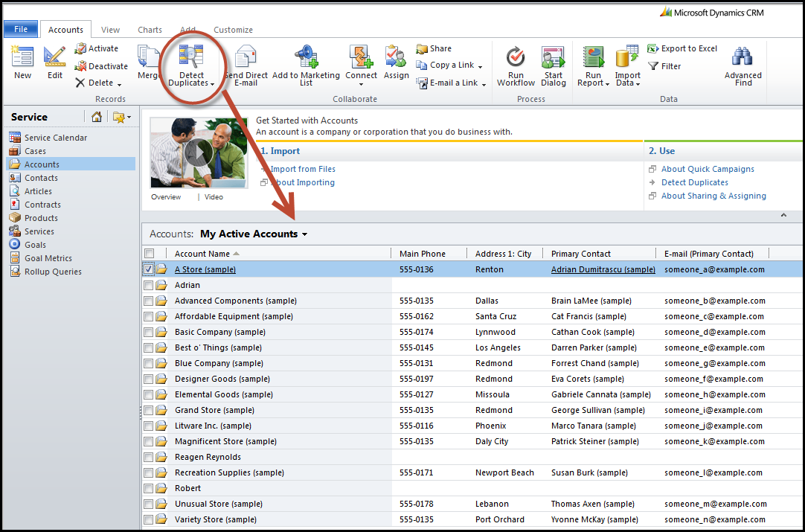Open Cases in the sidebar
805x532 pixels.
coord(35,151)
